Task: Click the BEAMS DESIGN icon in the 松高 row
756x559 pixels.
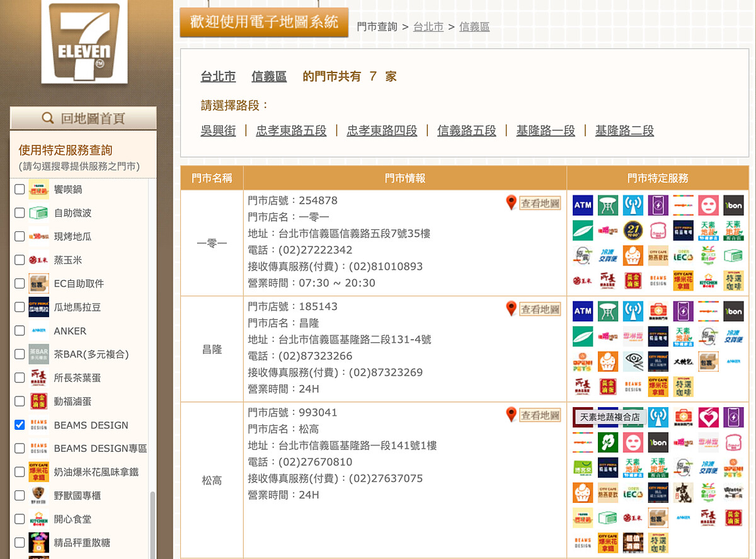Action: 583,543
